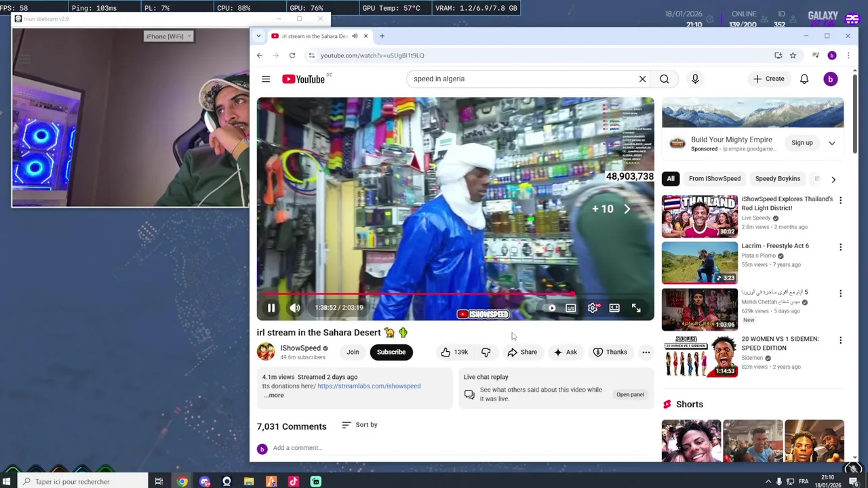Go back in the browser
This screenshot has height=488, width=868.
tap(260, 56)
